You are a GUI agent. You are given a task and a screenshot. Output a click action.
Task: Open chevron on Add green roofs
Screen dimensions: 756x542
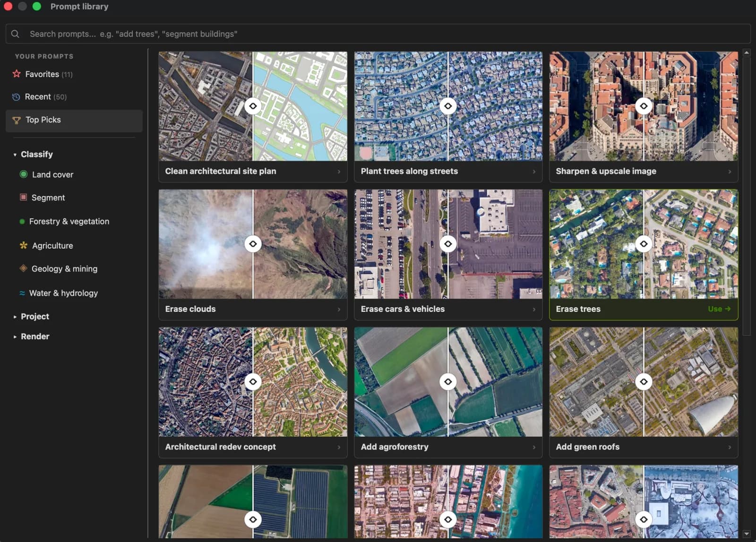(x=730, y=447)
